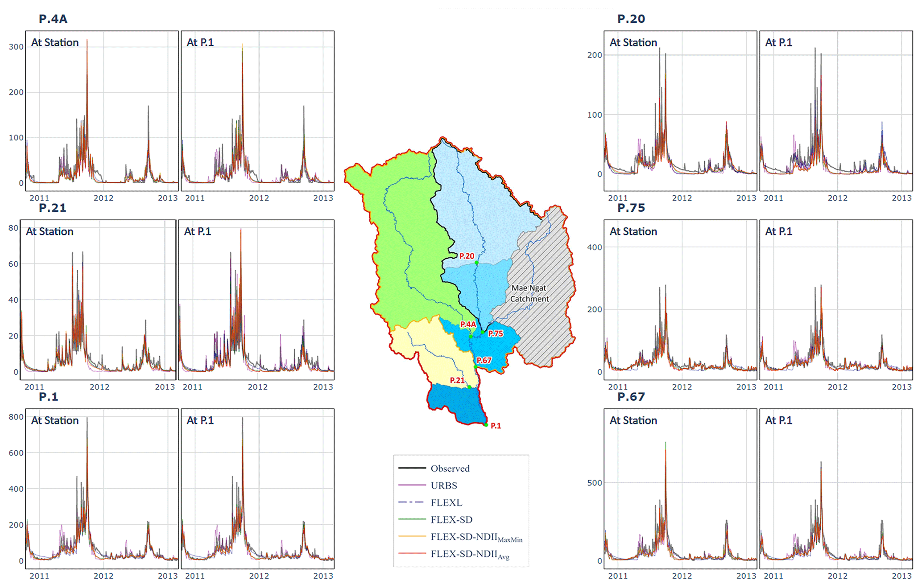Select the P.21 station marker on map

469,387
